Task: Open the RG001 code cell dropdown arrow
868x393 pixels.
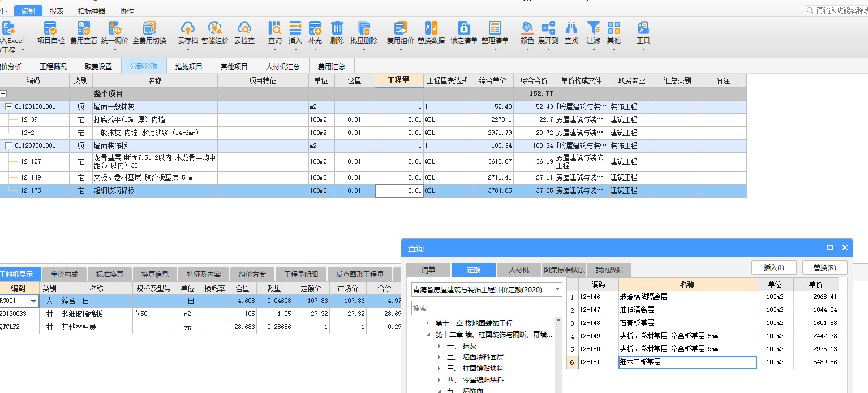Action: point(33,301)
